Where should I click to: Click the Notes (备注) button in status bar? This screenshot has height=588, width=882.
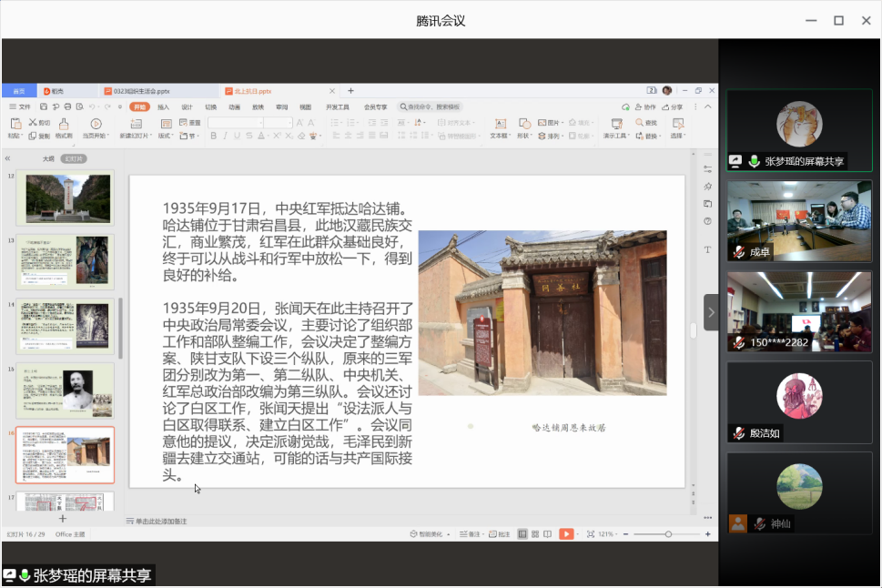[471, 534]
